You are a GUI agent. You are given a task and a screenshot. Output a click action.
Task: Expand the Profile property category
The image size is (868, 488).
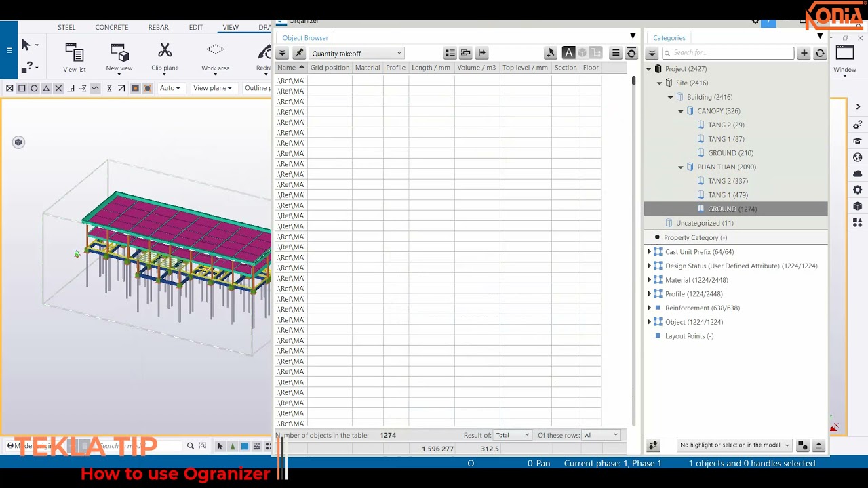(x=650, y=294)
